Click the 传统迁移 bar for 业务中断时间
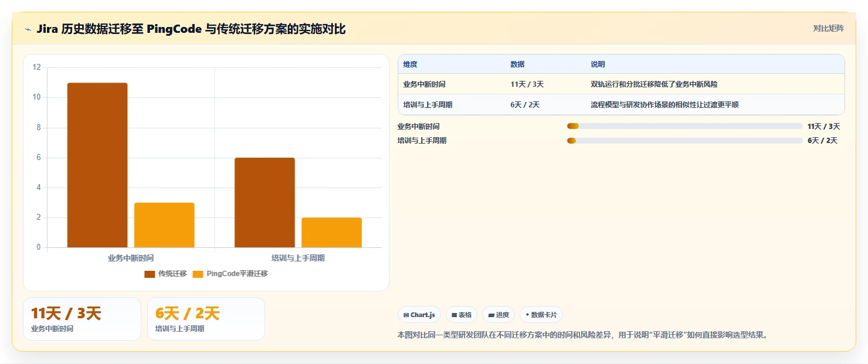 97,165
